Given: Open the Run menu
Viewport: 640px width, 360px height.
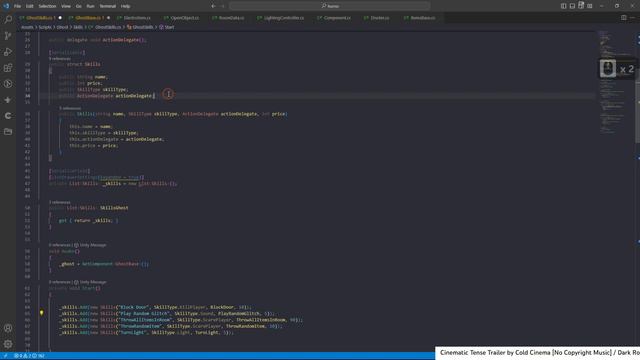Looking at the screenshot, I should pyautogui.click(x=91, y=6).
